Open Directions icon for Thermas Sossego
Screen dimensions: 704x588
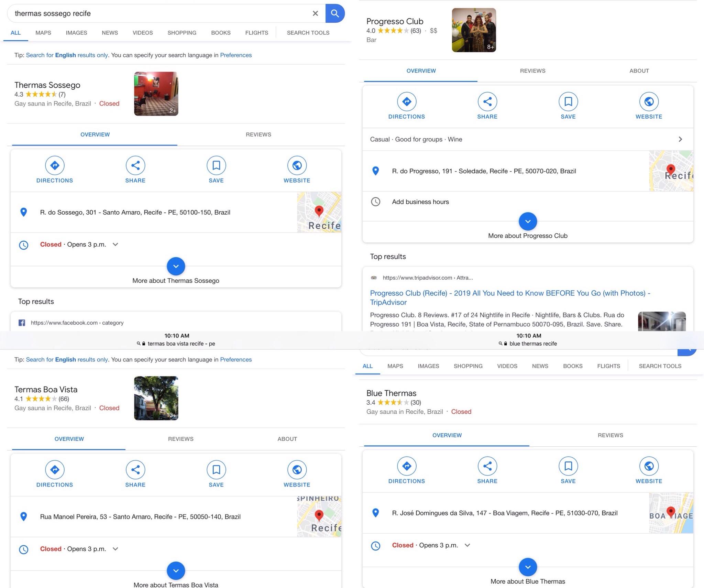pos(55,165)
